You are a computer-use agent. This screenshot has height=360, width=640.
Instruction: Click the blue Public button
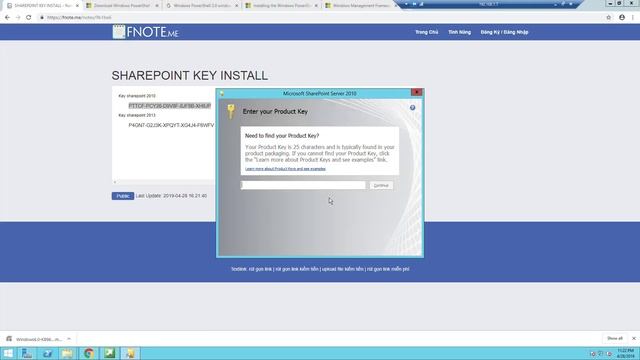[123, 196]
